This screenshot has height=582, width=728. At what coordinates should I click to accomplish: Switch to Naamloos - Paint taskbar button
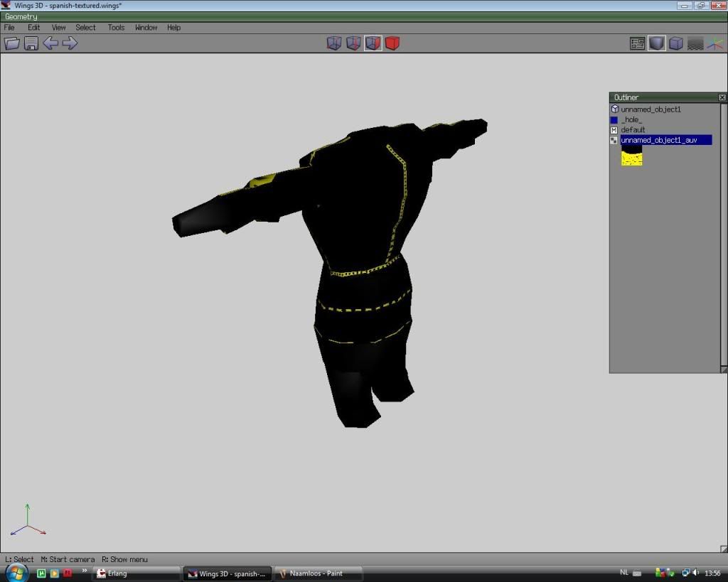tap(316, 573)
